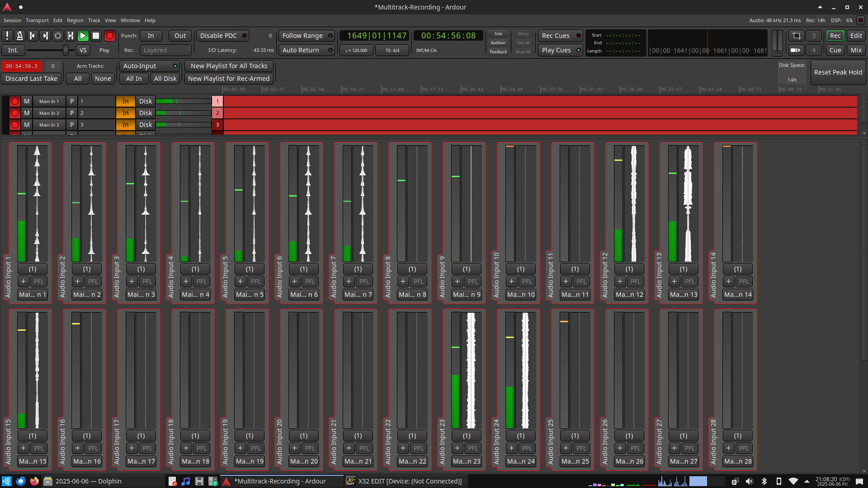Click the loop playback icon

pos(57,36)
